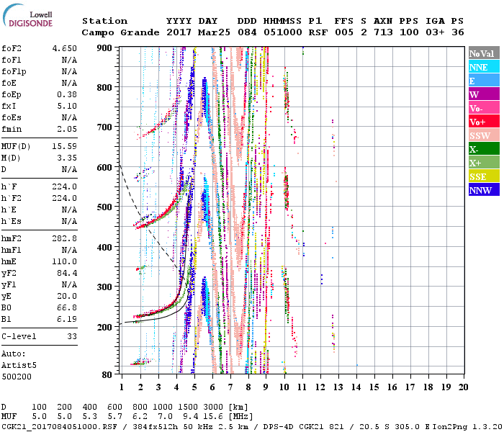Choose the SSW light pink legend swatch
The image size is (504, 432).
click(483, 135)
